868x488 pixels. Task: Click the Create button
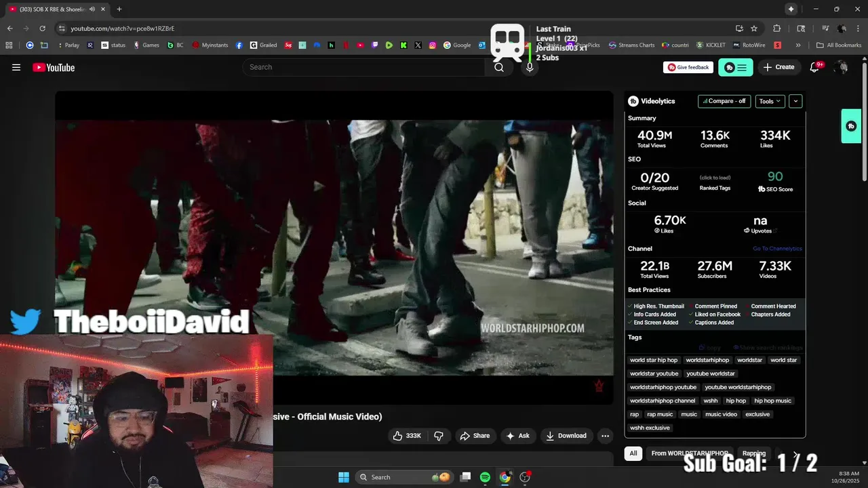pyautogui.click(x=778, y=67)
